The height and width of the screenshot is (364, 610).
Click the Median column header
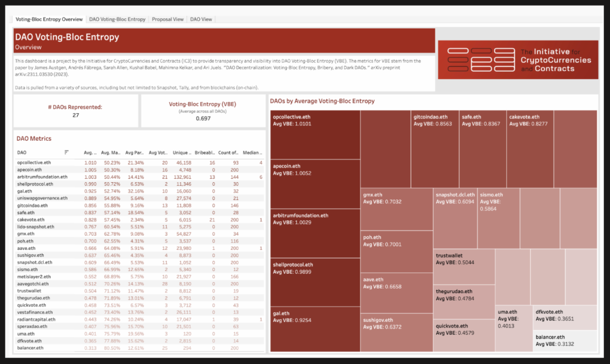click(253, 152)
